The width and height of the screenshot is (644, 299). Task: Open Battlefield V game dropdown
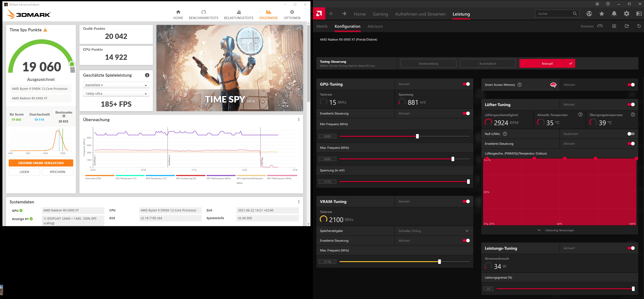tap(116, 85)
